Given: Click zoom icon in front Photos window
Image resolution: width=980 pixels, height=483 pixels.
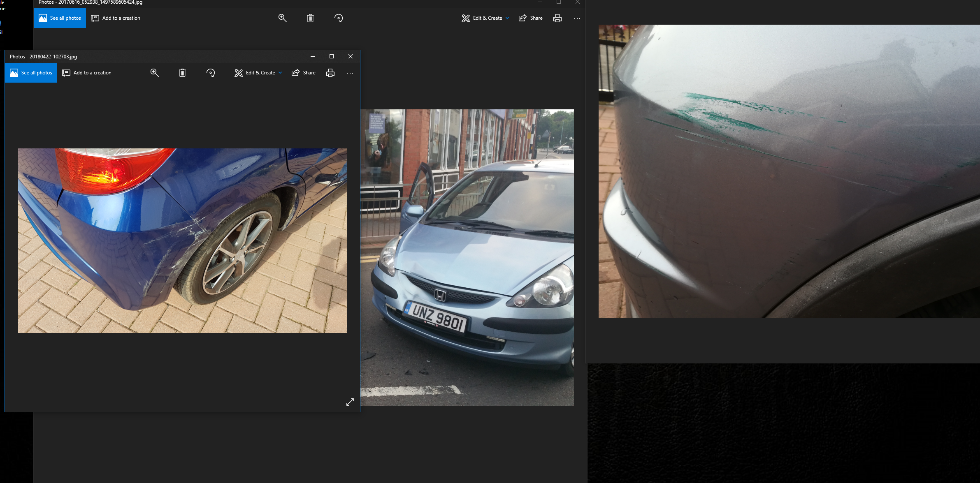Looking at the screenshot, I should pyautogui.click(x=154, y=73).
